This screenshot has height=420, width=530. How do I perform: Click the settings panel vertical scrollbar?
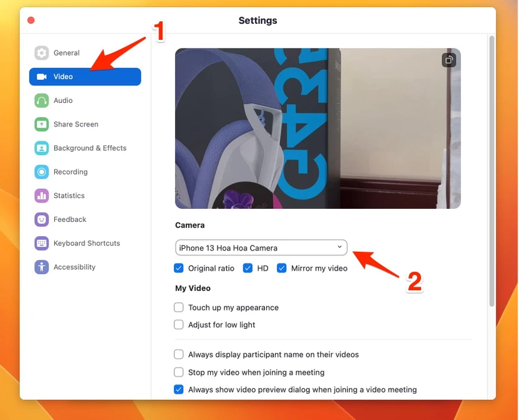click(x=492, y=171)
